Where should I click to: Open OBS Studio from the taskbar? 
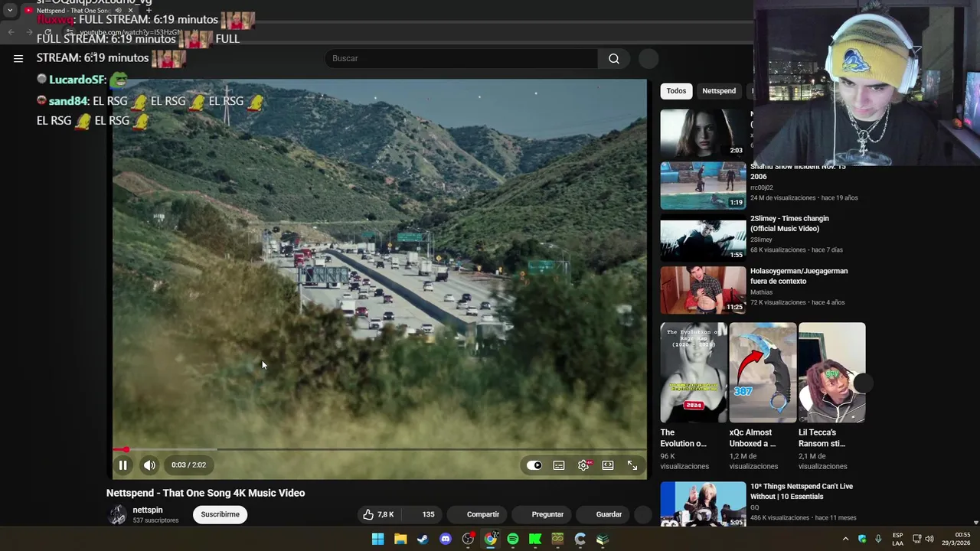(468, 539)
